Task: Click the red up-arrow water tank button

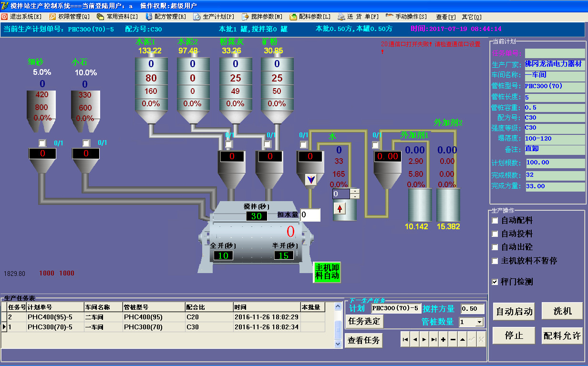Action: coord(340,208)
